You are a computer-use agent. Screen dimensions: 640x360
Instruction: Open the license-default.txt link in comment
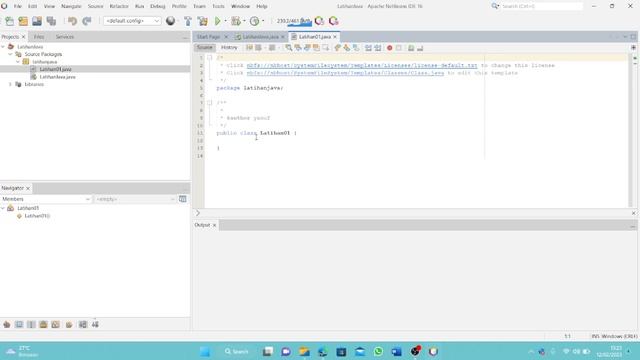(x=362, y=65)
